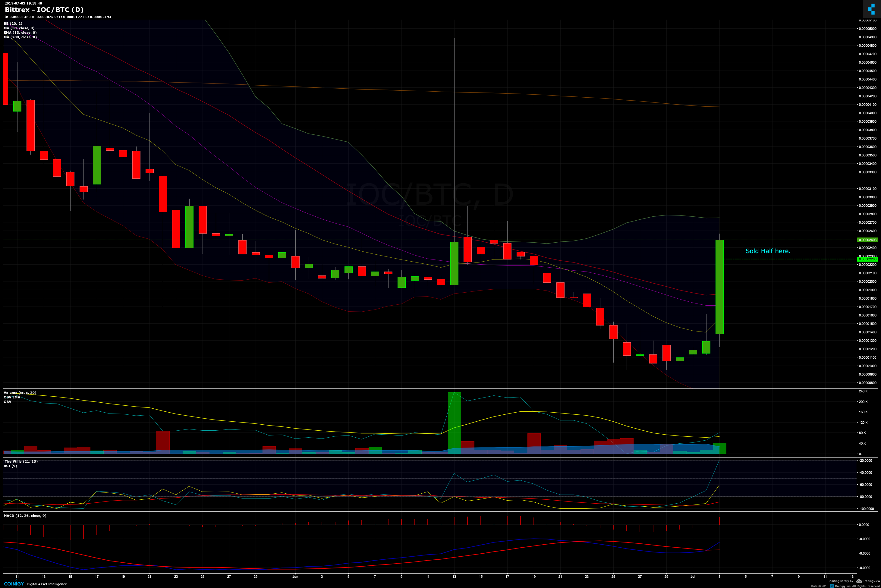
Task: Click the -100.0000 label on Willy axis
Action: 866,509
